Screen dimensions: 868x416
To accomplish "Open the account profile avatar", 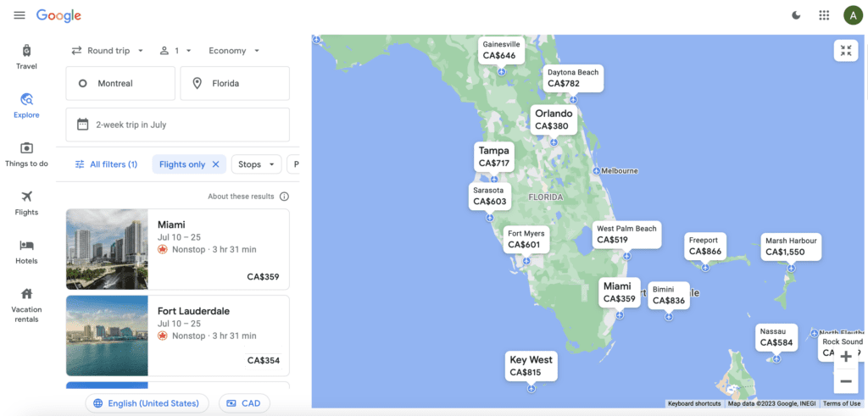I will 851,15.
